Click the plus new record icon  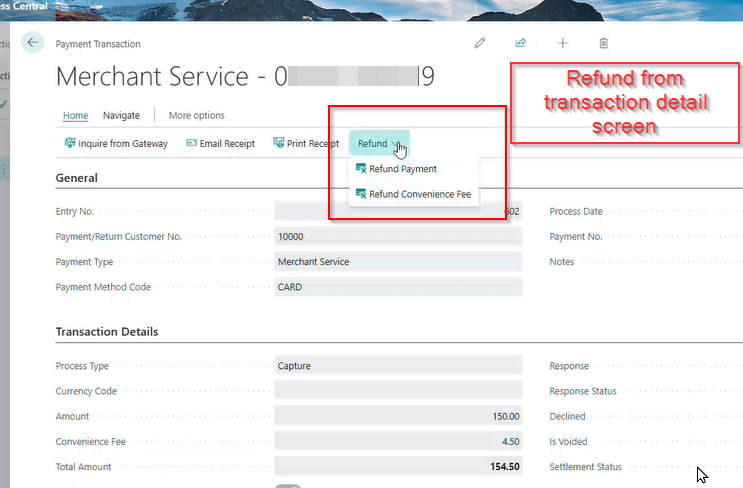click(x=562, y=43)
